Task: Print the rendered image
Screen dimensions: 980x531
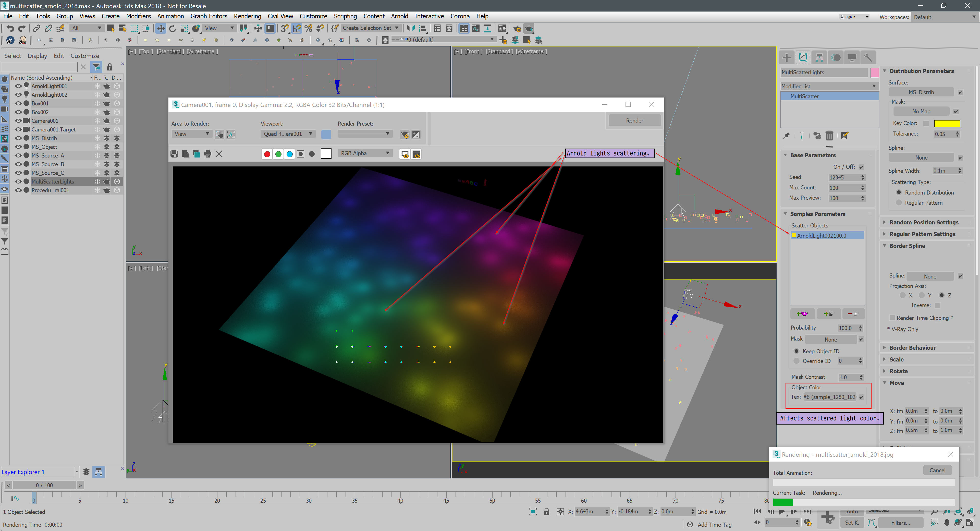Action: pos(208,154)
